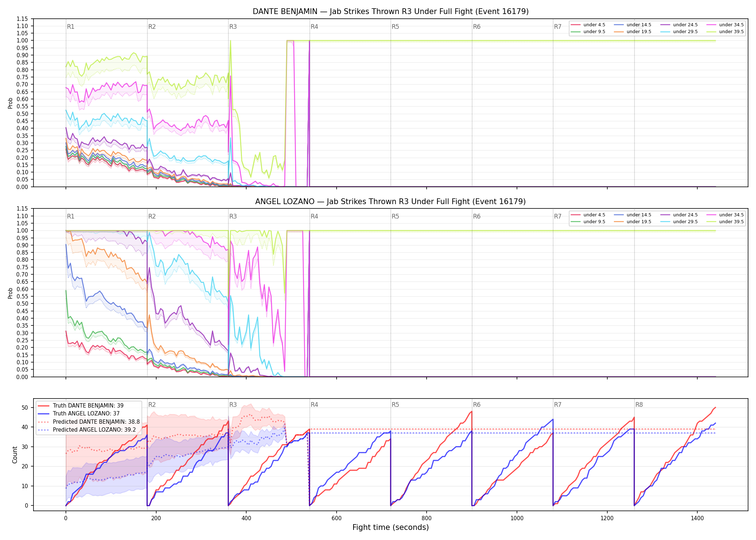Select 'under 34.5' in the DANTE BENJAMIN chart legend

point(725,25)
